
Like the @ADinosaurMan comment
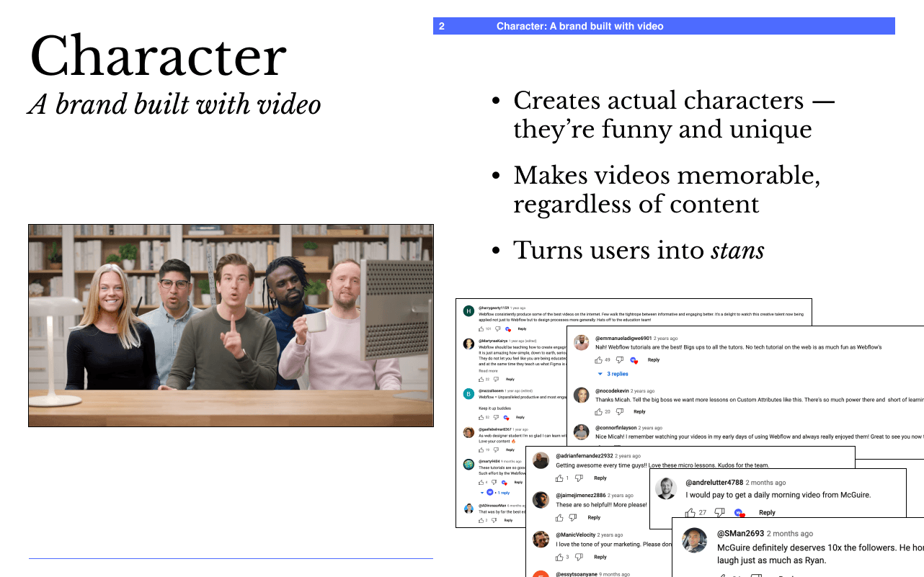pyautogui.click(x=481, y=520)
